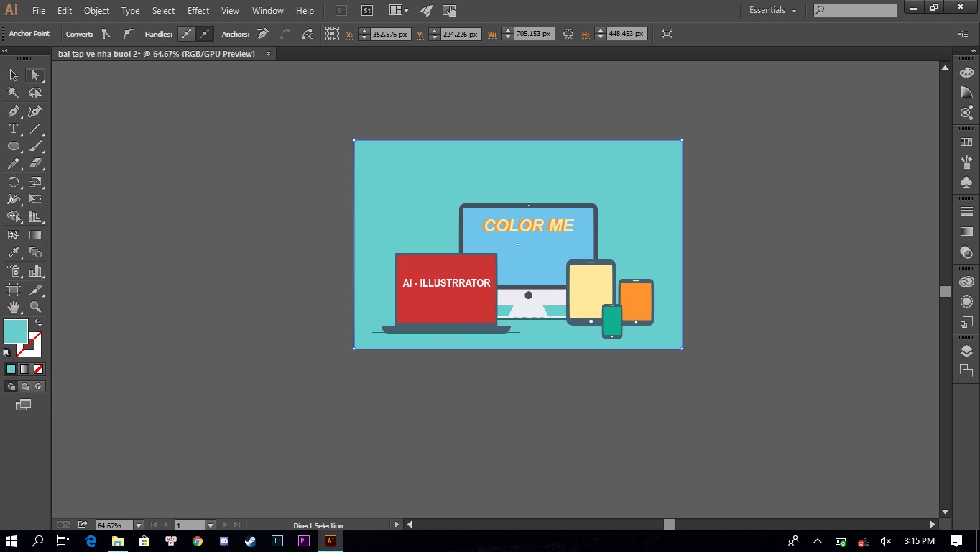The width and height of the screenshot is (980, 552).
Task: Select the Pen tool
Action: tap(14, 111)
